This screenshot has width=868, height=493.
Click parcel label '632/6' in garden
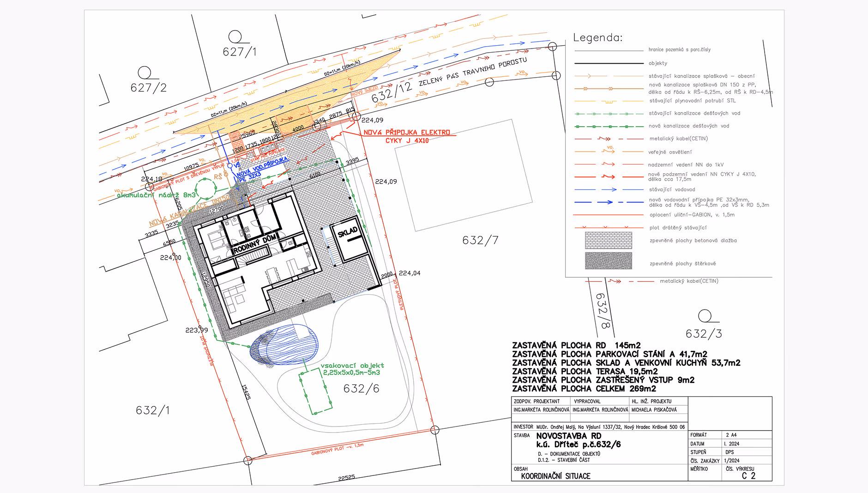361,389
